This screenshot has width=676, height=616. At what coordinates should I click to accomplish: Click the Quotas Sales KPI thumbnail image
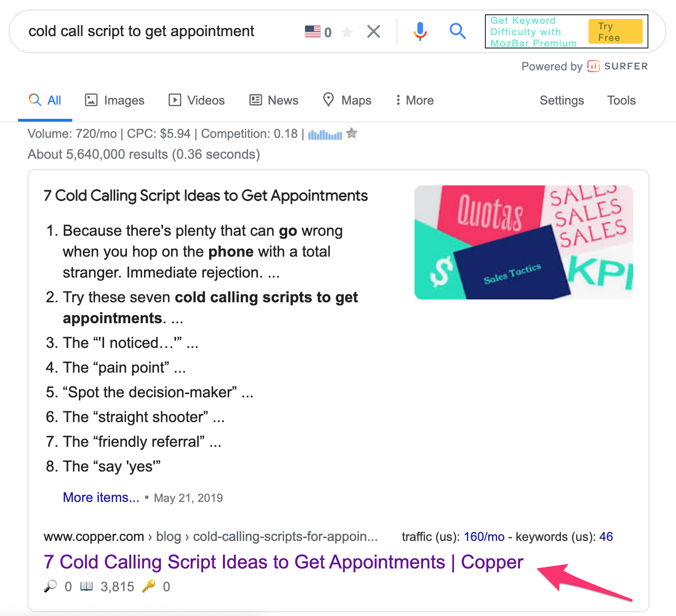[523, 242]
